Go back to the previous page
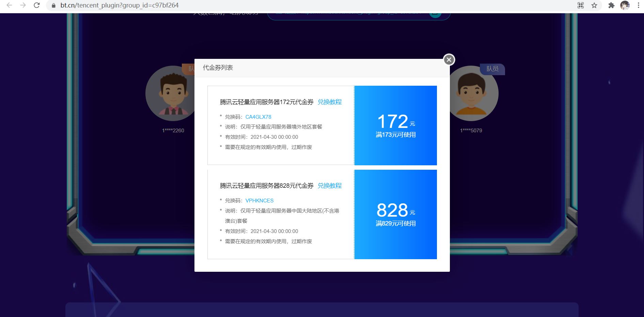Screen dimensions: 644x317 coord(9,5)
